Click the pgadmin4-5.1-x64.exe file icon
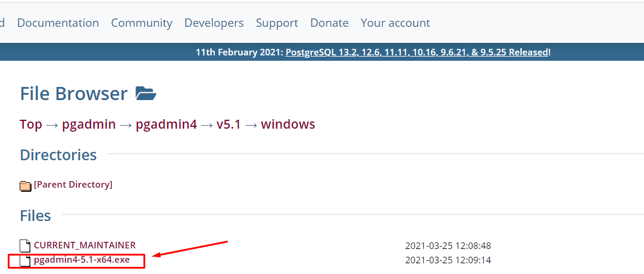 pos(26,260)
